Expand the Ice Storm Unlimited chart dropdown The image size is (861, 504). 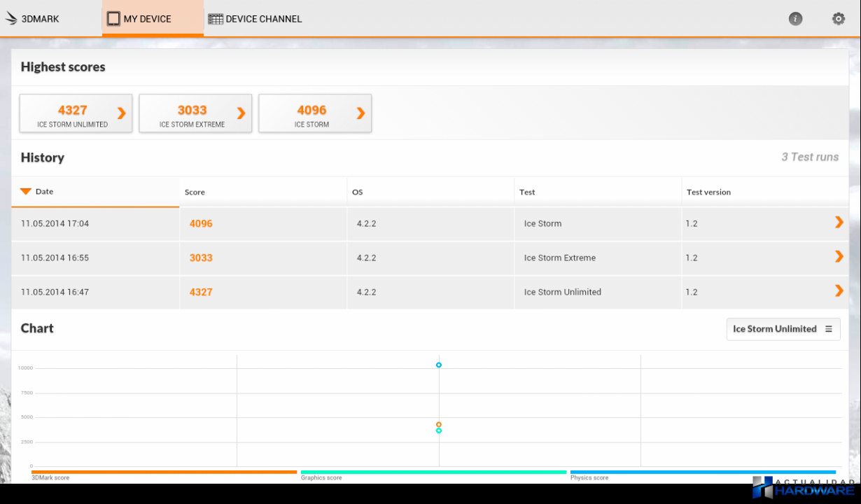click(x=783, y=329)
